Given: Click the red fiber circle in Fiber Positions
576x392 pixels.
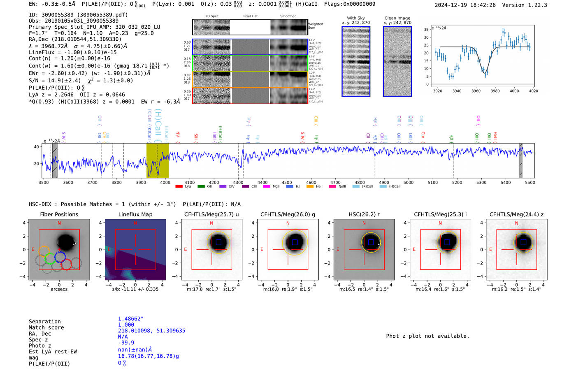Looking at the screenshot, I should (x=66, y=264).
